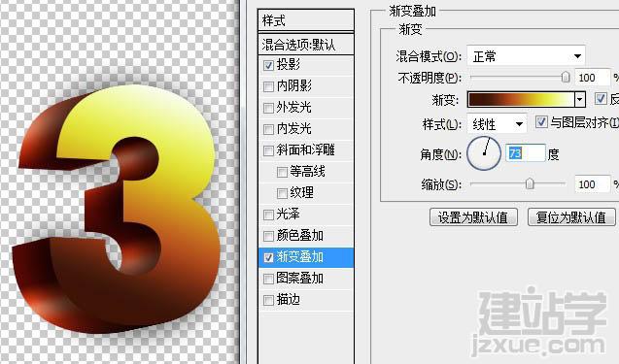Expand the 样式 linear style dropdown
The height and width of the screenshot is (364, 619).
[497, 124]
